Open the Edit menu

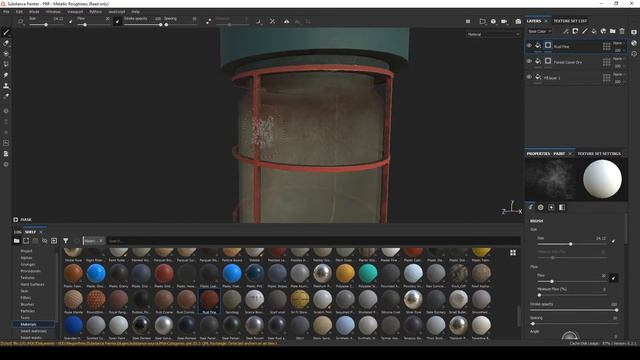[19, 12]
